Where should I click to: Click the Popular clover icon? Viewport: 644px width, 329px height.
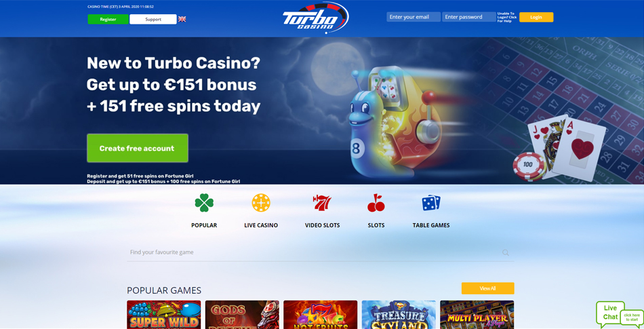tap(204, 203)
